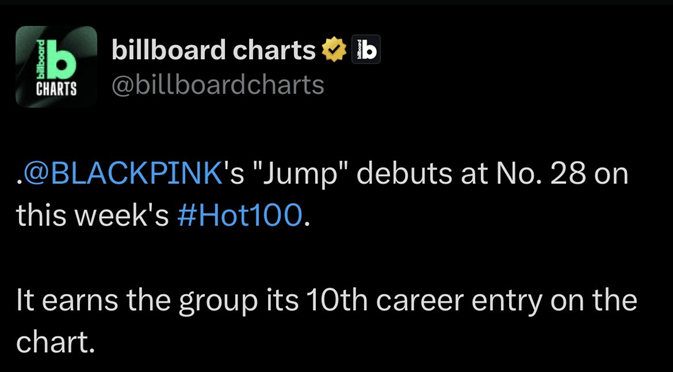Open the #Hot100 hashtag
The image size is (673, 372).
[239, 216]
